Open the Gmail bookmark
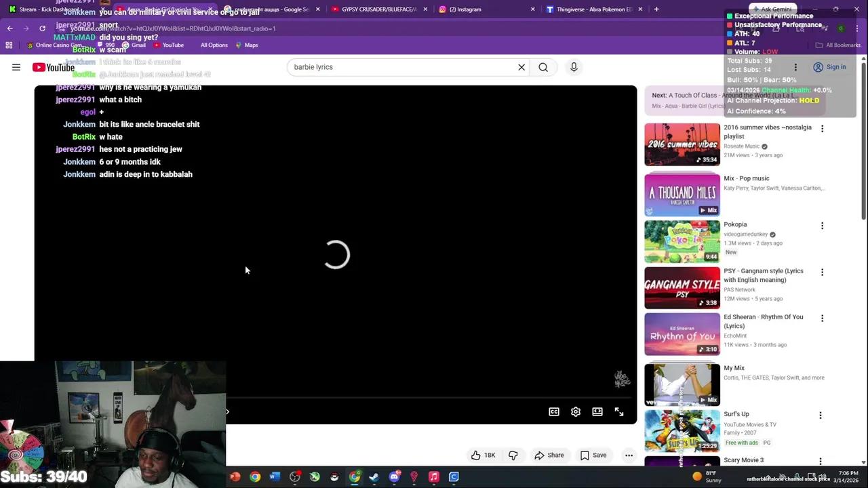868x488 pixels. tap(134, 45)
